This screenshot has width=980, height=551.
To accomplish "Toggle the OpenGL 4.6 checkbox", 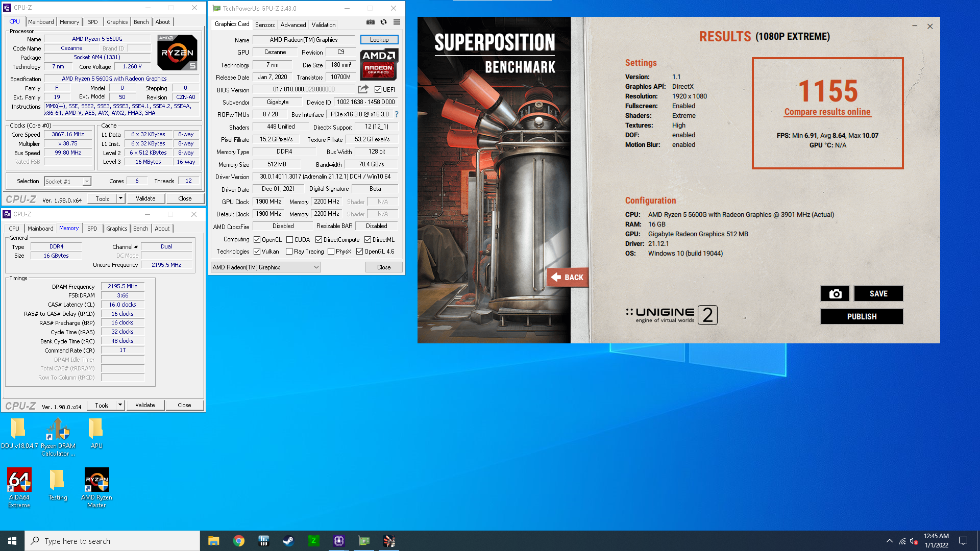I will click(x=359, y=252).
